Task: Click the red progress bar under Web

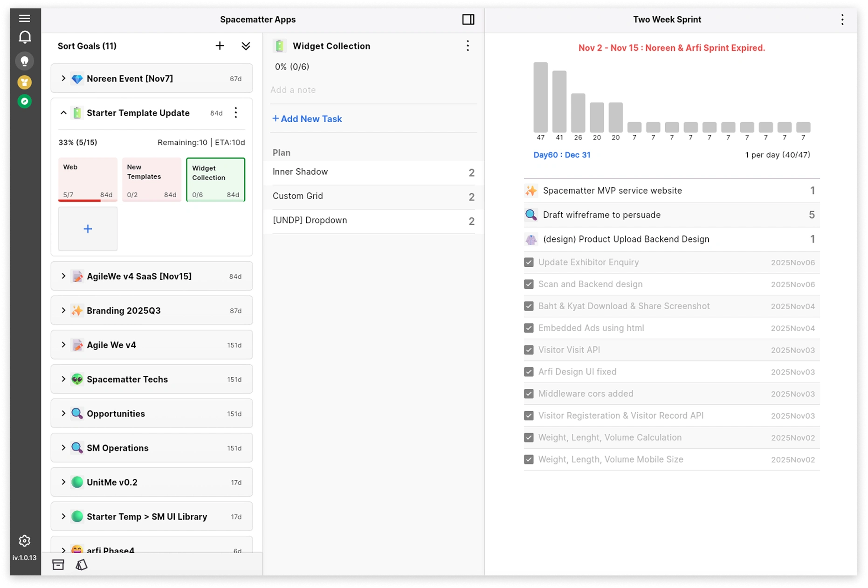Action: [x=79, y=201]
